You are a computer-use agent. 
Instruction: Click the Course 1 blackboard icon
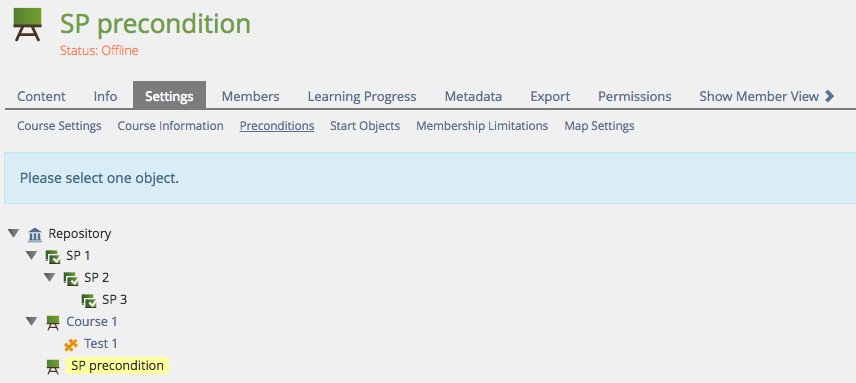(52, 322)
